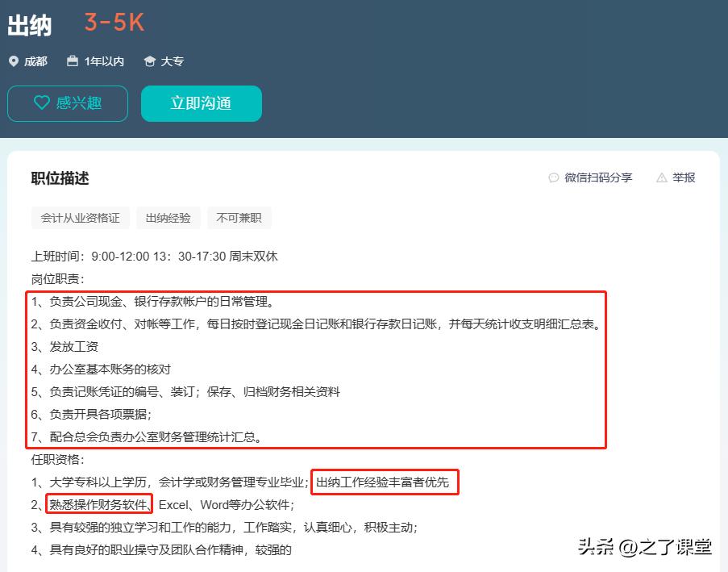Click the heart icon inside the 感兴趣 button
Viewport: 728px width, 572px height.
pos(41,103)
